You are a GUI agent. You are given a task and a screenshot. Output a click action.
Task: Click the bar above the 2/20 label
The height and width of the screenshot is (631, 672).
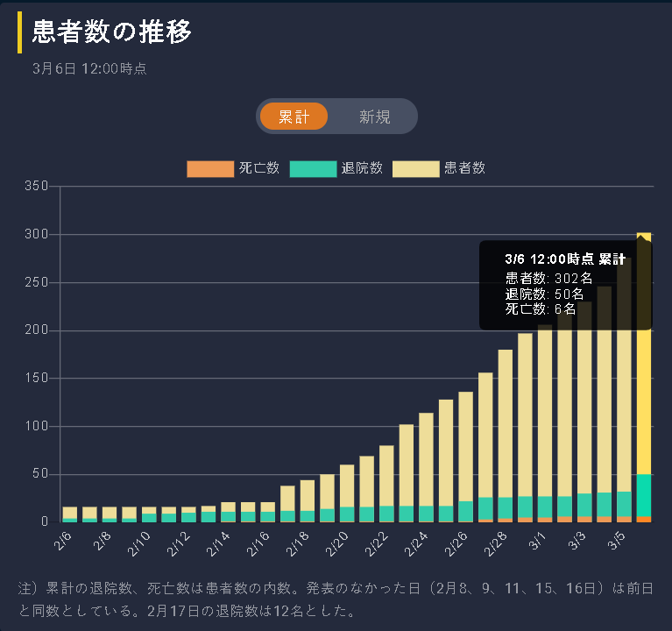[347, 493]
